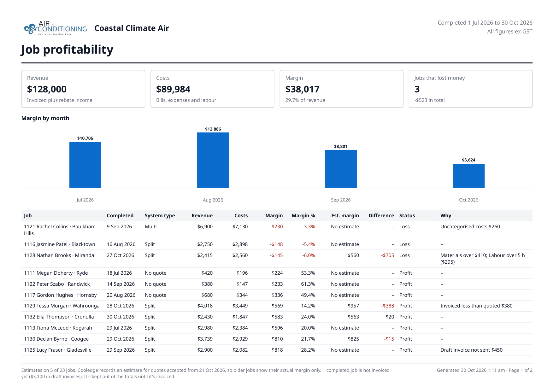Click the Jobs that lost money card
Screen dimensions: 554x392
point(470,89)
